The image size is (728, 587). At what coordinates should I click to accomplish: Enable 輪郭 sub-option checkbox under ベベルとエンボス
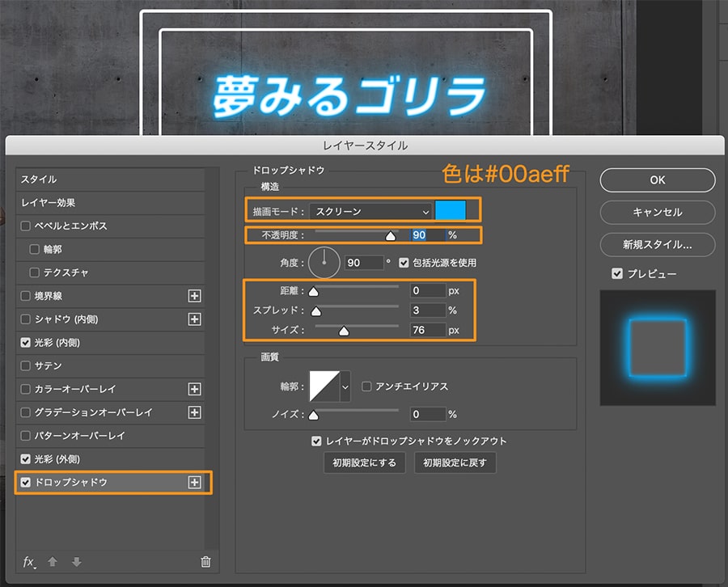point(34,249)
